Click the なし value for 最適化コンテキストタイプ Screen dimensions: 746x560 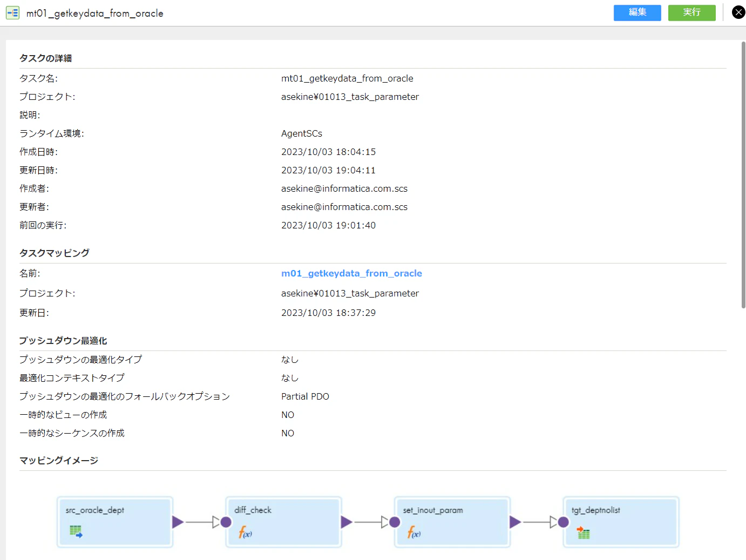pyautogui.click(x=290, y=378)
